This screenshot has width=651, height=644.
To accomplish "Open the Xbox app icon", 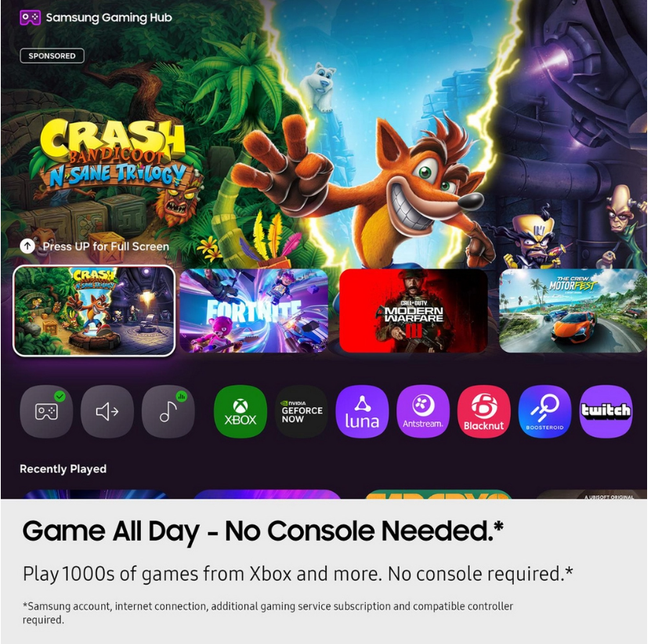I will (241, 411).
